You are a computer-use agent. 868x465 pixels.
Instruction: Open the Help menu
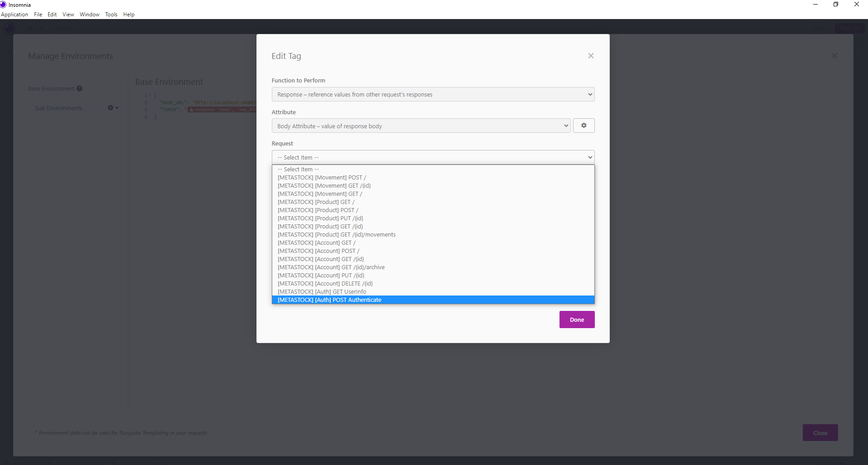pos(129,15)
